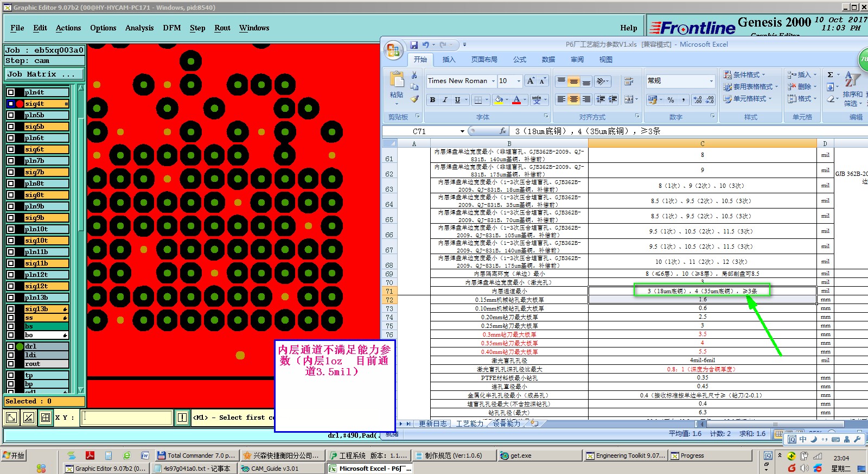Align cell text to the left
Screen dimensions: 868x474
coord(561,99)
